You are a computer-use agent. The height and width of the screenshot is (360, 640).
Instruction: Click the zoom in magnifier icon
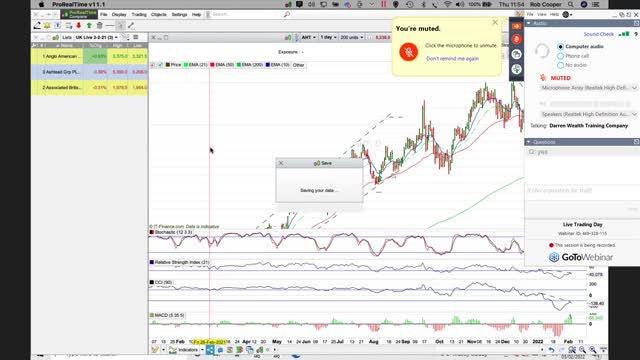coord(593,350)
